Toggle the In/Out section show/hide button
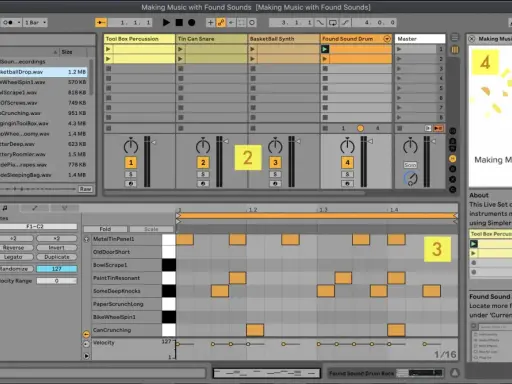This screenshot has width=512, height=384. (x=453, y=131)
